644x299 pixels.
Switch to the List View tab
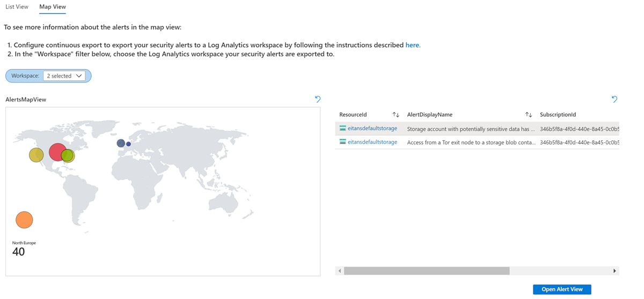pos(17,7)
